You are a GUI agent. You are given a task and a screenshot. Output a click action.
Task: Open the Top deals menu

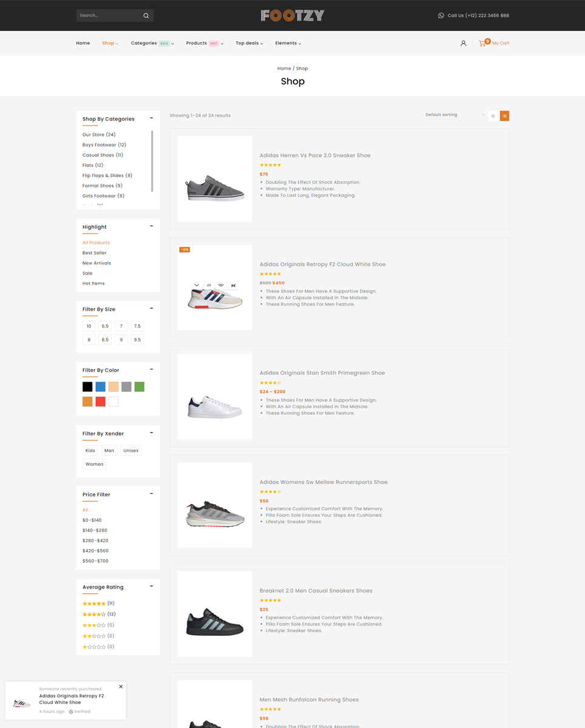coord(249,43)
